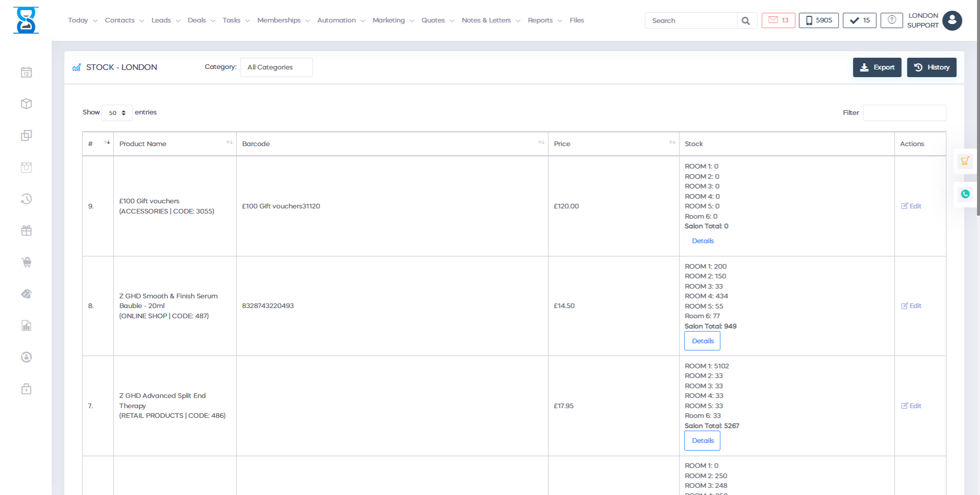
Task: Click the price tags sidebar icon
Action: 27,294
